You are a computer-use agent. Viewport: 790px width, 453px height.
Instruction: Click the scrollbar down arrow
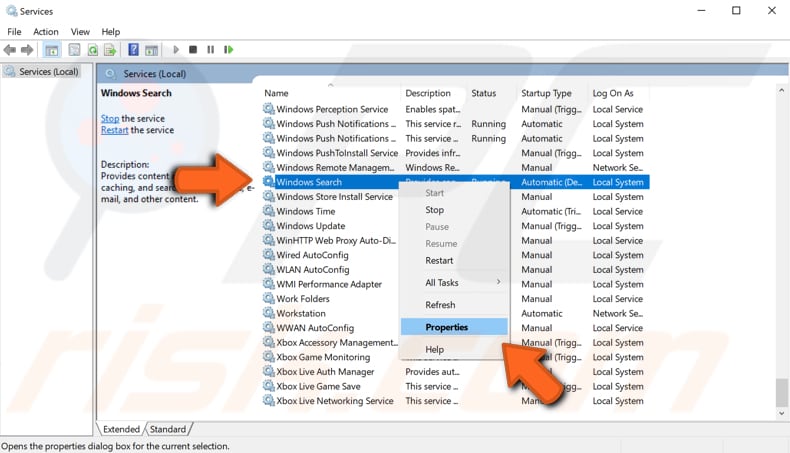[x=781, y=414]
